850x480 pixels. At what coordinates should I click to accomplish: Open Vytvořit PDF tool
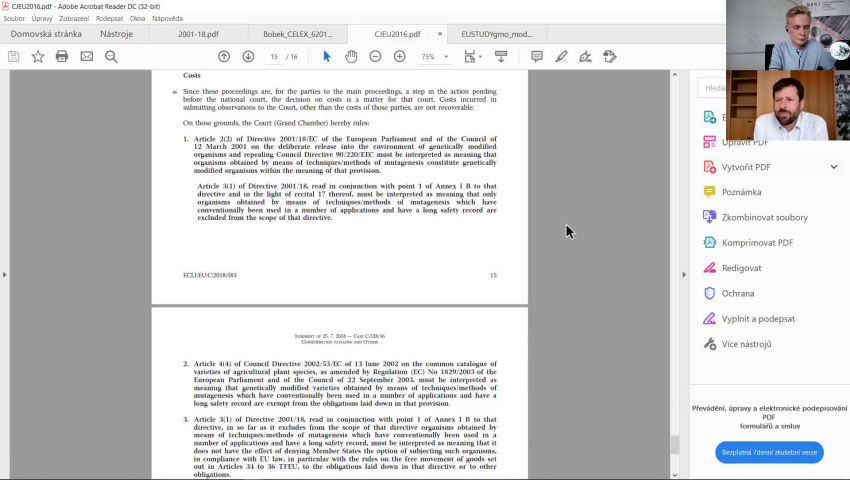click(x=745, y=167)
